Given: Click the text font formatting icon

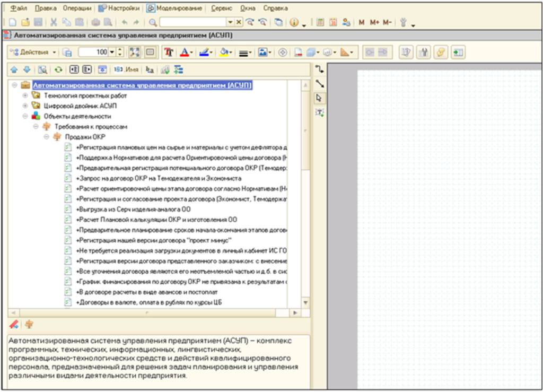Looking at the screenshot, I should [169, 52].
